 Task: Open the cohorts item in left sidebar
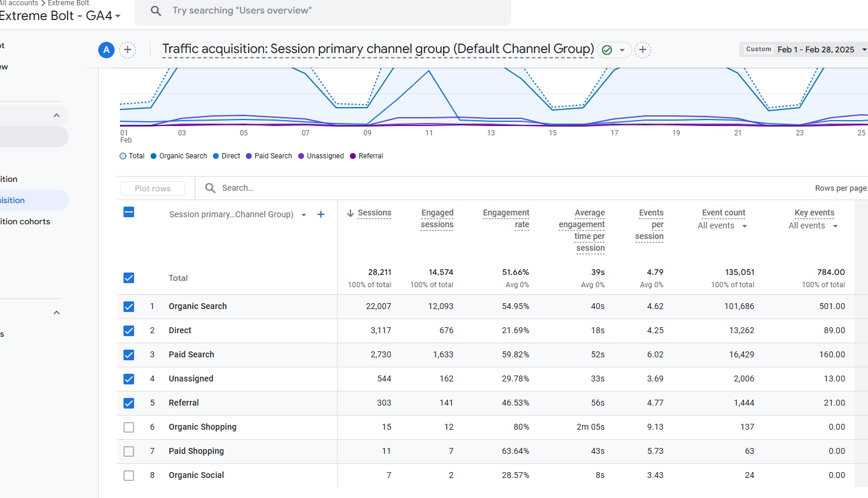point(25,222)
